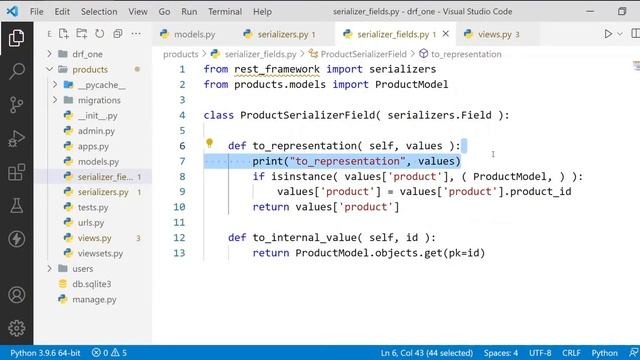This screenshot has height=360, width=640.
Task: Open the View menu
Action: pos(138,11)
